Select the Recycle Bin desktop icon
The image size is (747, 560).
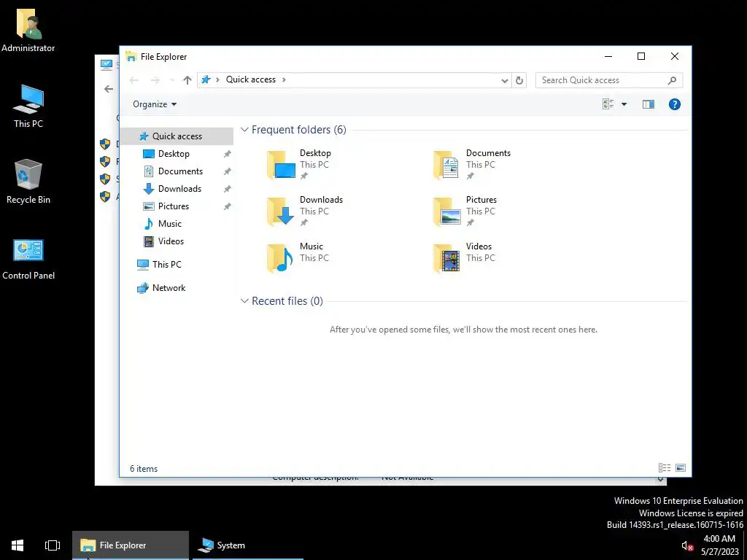28,182
